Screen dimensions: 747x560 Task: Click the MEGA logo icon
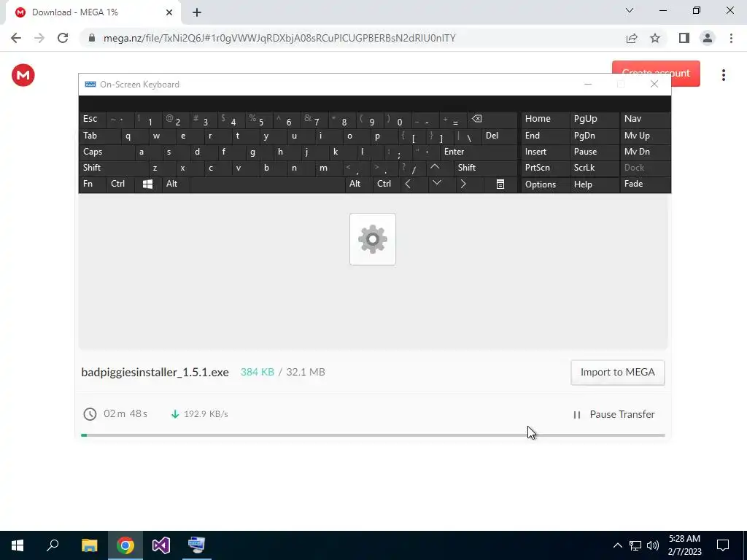click(x=23, y=75)
